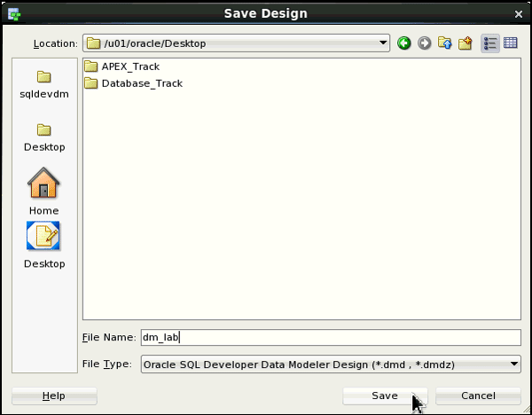Open sqldevdm shortcut in sidebar
Screen dimensions: 532x415
pyautogui.click(x=44, y=85)
